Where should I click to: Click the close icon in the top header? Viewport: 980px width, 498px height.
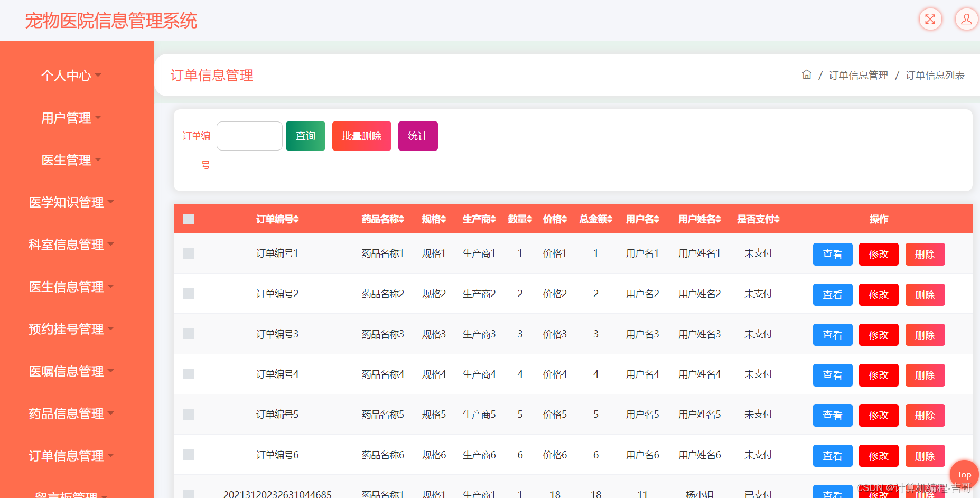tap(930, 19)
